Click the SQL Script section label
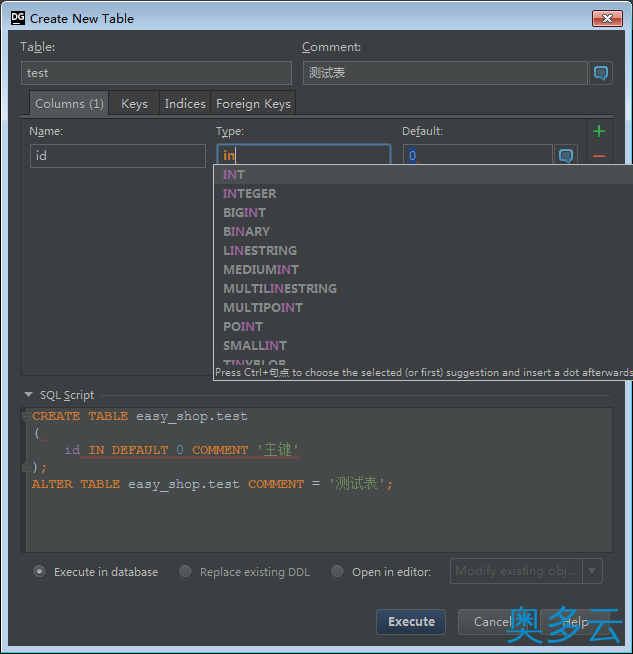633x654 pixels. 67,395
